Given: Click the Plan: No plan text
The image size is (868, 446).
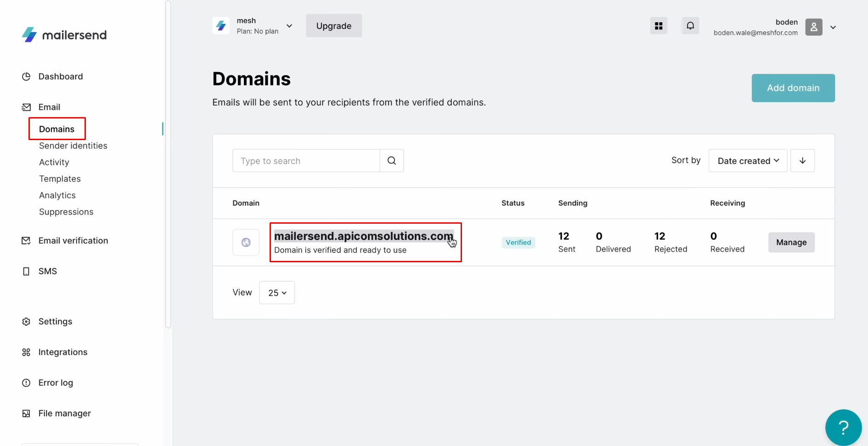Looking at the screenshot, I should 258,31.
